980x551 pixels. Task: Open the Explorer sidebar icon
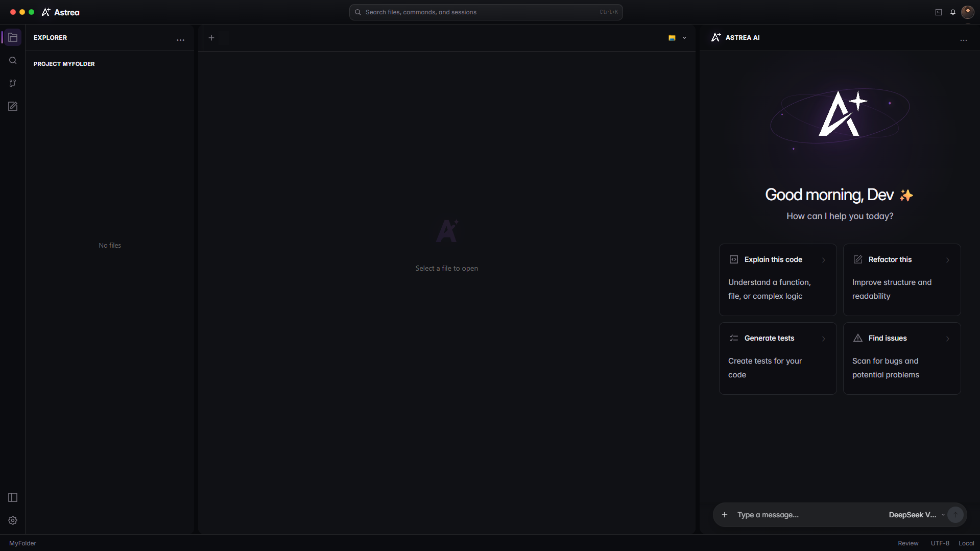pyautogui.click(x=13, y=37)
